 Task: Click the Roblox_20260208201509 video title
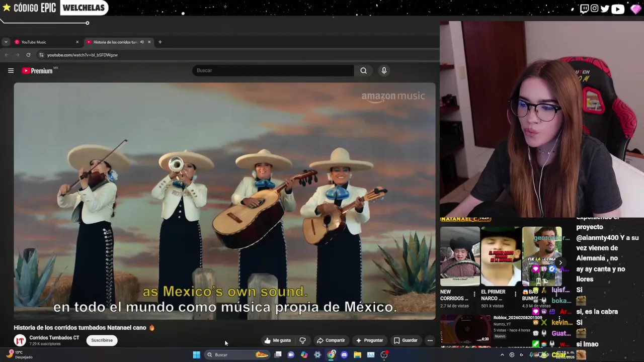point(518,318)
